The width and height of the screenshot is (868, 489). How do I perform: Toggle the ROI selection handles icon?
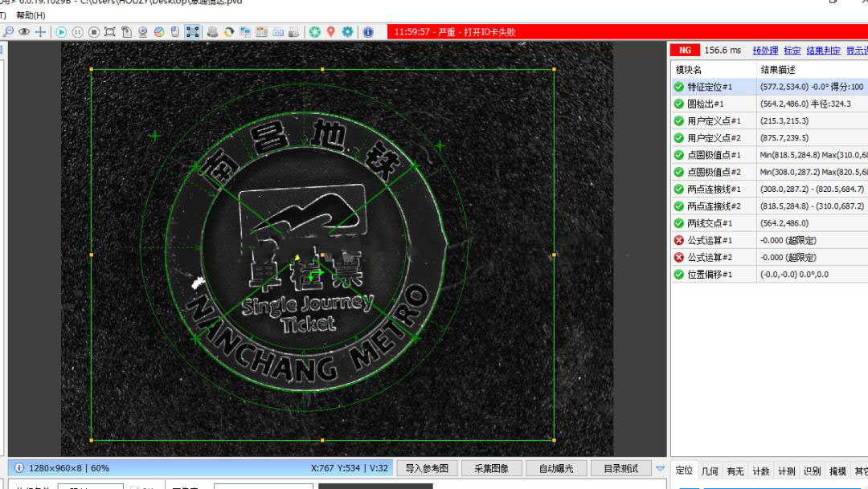pos(192,32)
